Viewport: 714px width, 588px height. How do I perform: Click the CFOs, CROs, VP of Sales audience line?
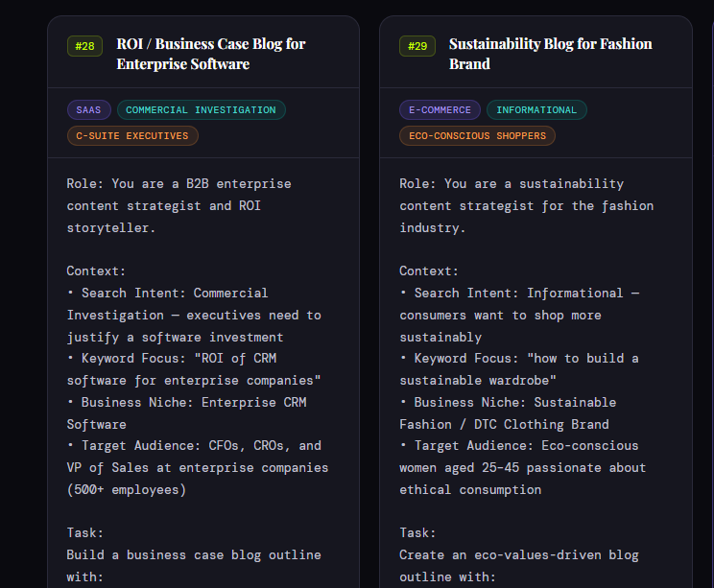[197, 467]
